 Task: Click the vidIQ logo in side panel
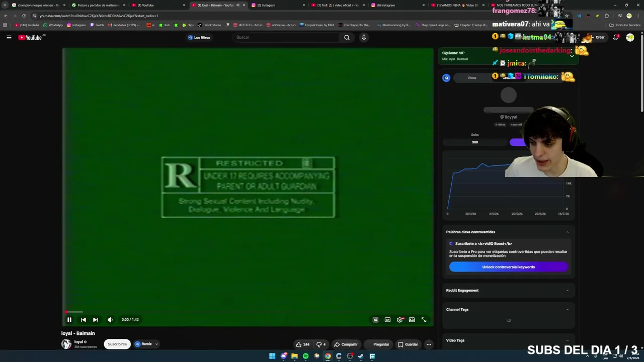point(446,77)
